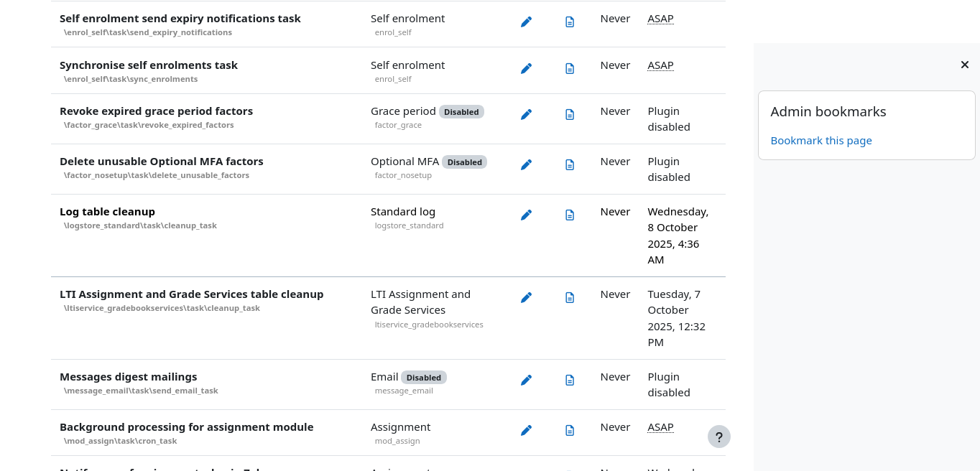Edit the LTI Assignment and Grade Services cleanup task
Viewport: 980px width, 471px height.
click(526, 297)
